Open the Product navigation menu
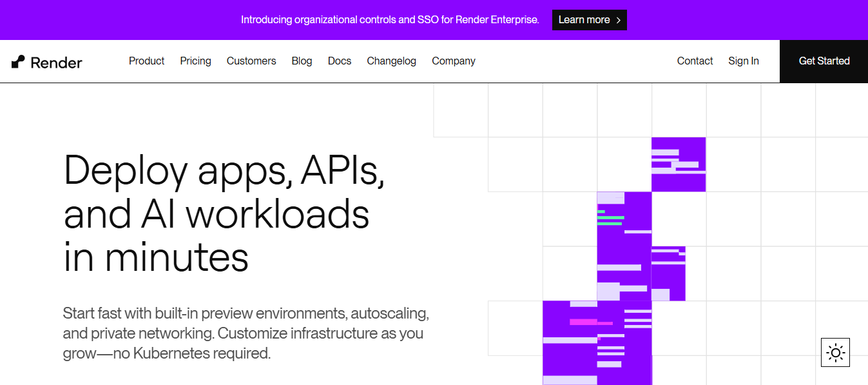This screenshot has width=868, height=385. point(146,61)
